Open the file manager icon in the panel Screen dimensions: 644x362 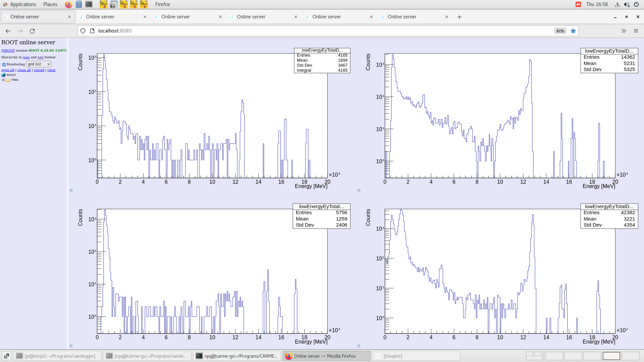[79, 4]
